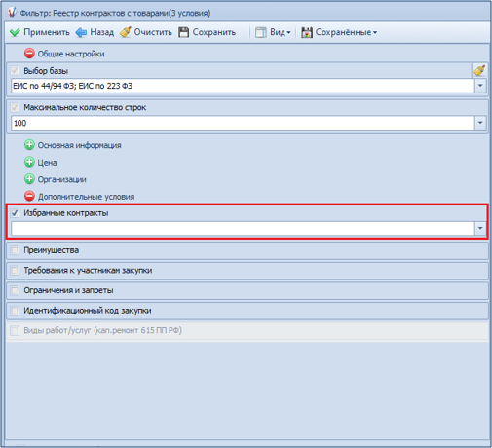492x448 pixels.
Task: Click the floppy disk Save (Сохранить) icon
Action: [184, 32]
